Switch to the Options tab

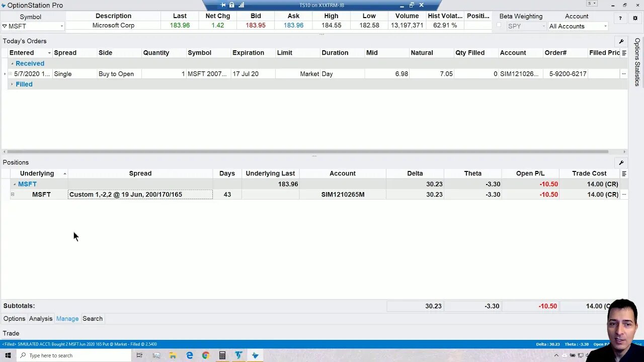click(14, 319)
